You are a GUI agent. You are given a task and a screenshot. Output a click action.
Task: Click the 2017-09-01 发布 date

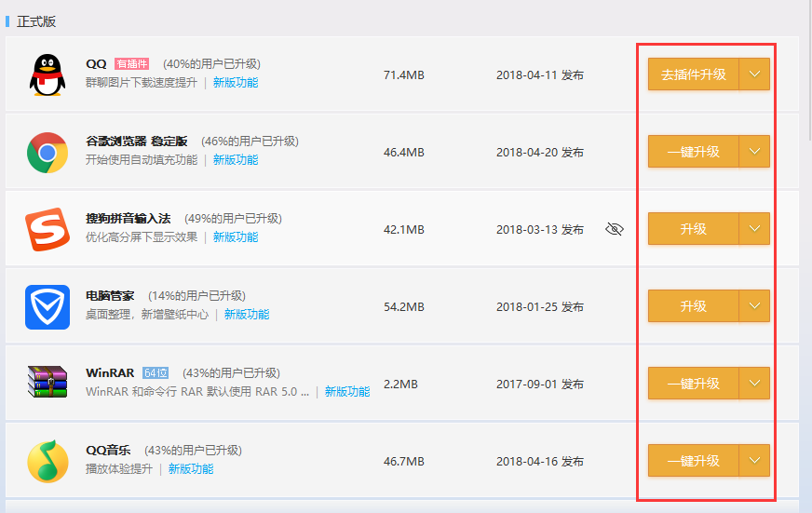(x=540, y=385)
